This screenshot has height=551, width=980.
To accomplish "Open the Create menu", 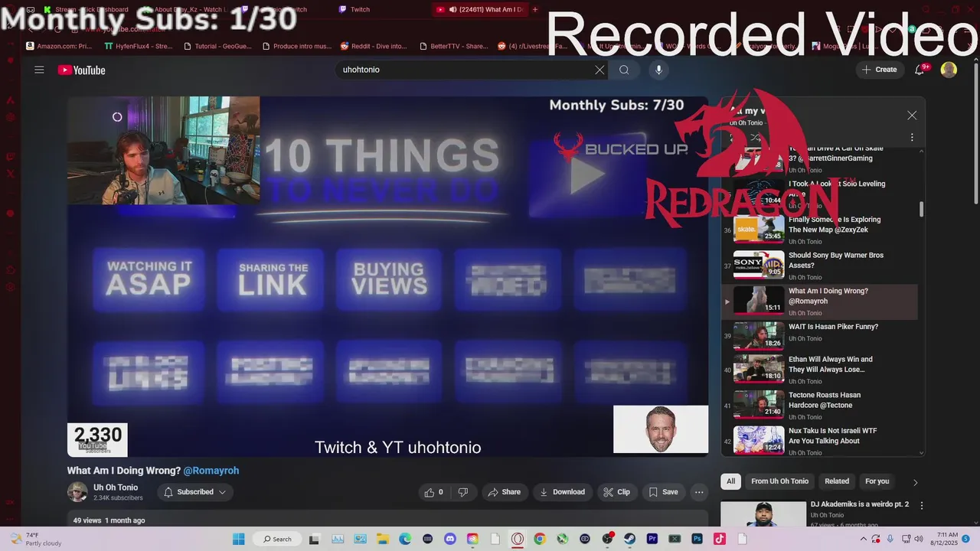I will tap(879, 70).
